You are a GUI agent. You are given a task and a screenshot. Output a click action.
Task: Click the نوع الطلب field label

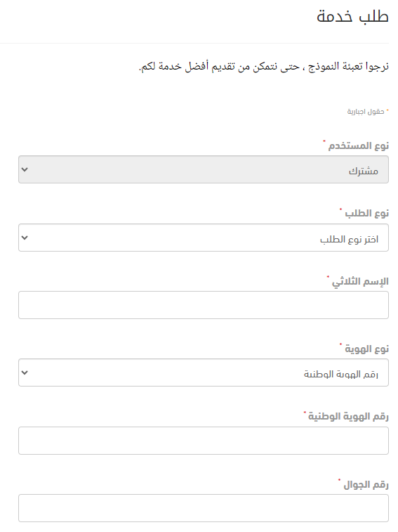point(367,214)
